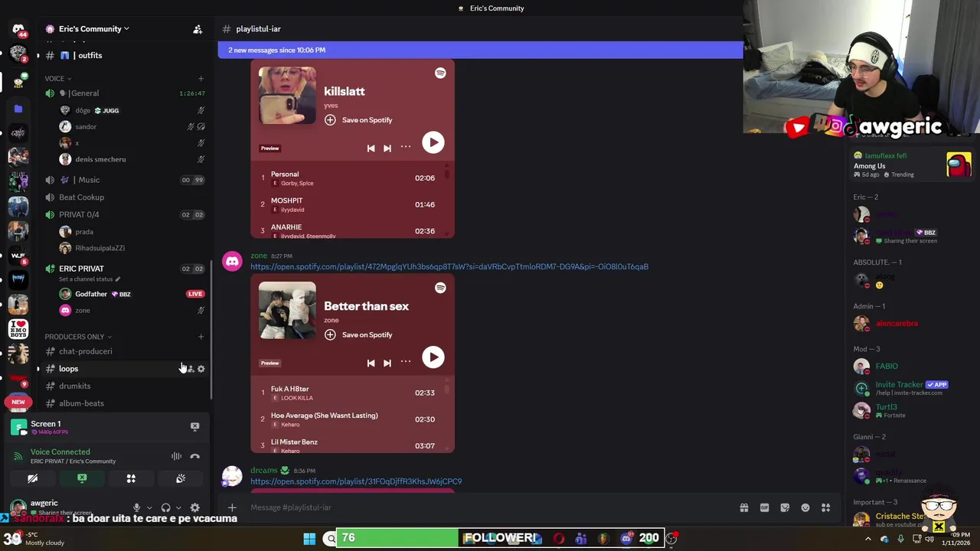Open dreams' Spotify playlist link

[x=356, y=481]
